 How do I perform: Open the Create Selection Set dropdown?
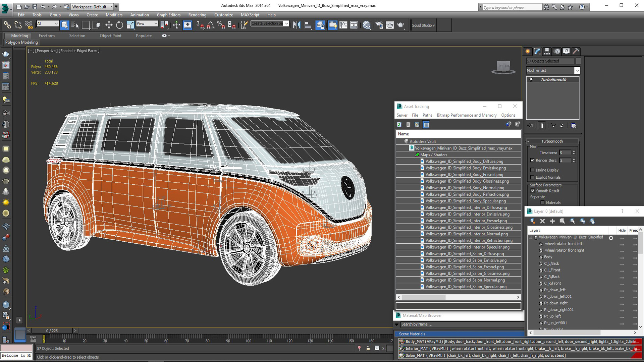click(286, 23)
